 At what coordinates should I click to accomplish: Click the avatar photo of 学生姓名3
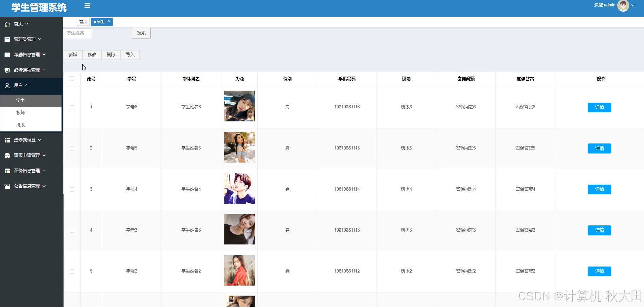coord(239,229)
